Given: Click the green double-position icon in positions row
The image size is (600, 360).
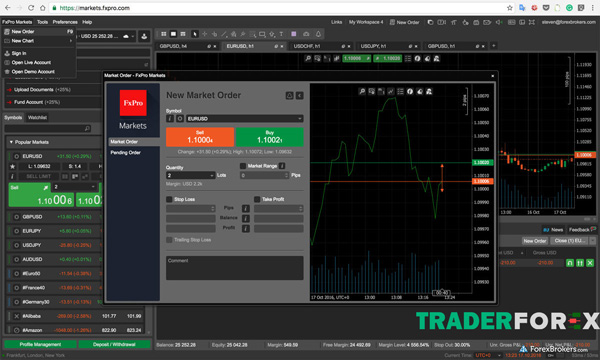Looking at the screenshot, I should (x=580, y=263).
